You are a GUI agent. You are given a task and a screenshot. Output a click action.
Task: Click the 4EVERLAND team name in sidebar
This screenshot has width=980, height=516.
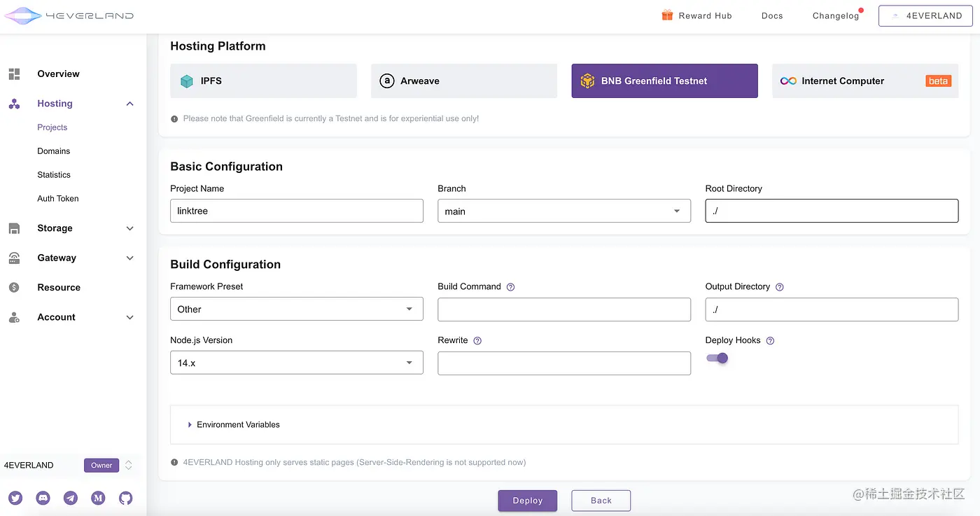(x=29, y=465)
